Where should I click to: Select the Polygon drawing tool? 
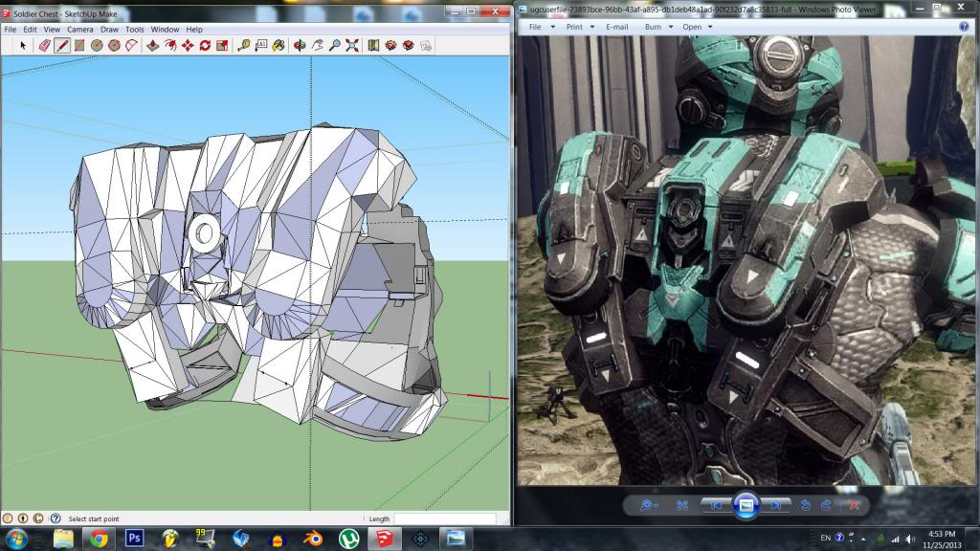coord(115,46)
